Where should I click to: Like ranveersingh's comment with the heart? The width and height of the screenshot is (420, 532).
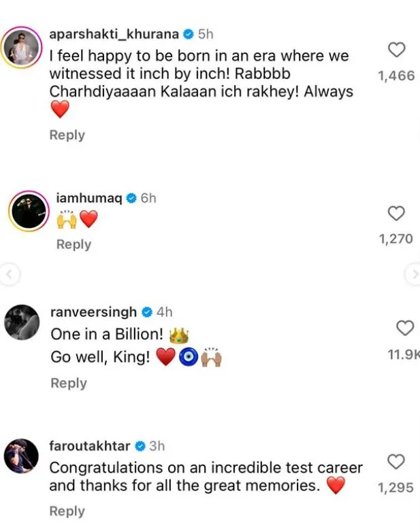405,329
